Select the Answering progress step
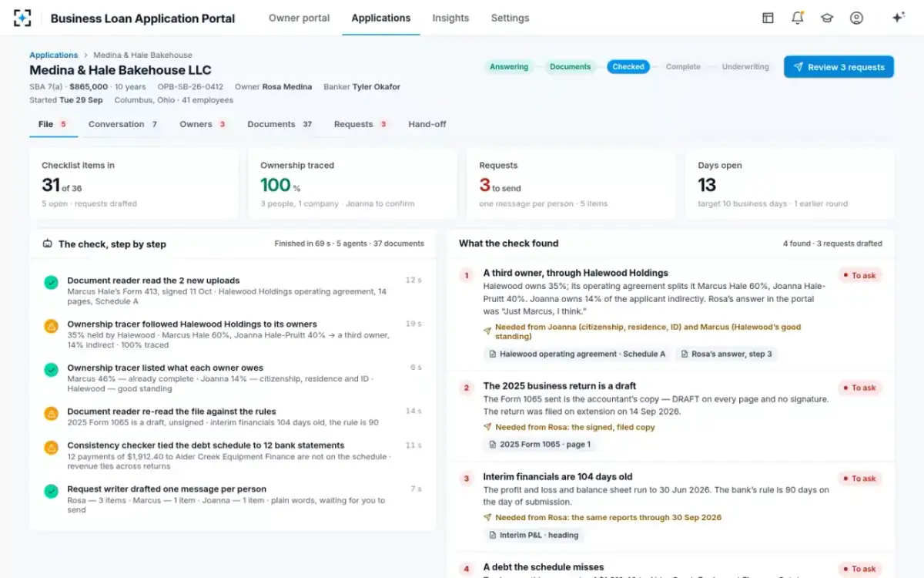 coord(509,67)
